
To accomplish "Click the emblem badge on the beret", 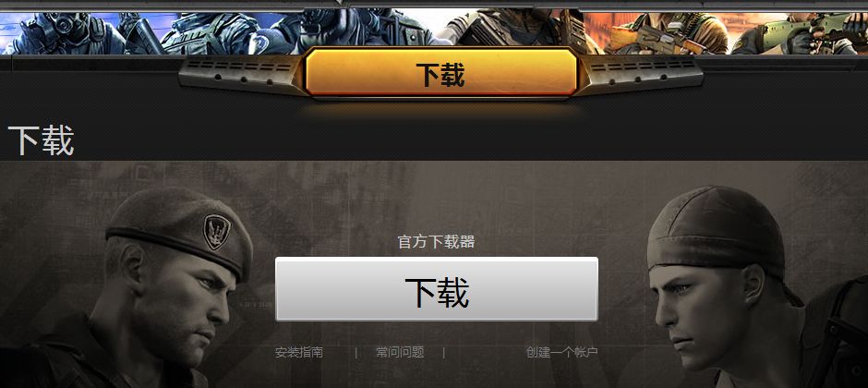I will pos(217,231).
